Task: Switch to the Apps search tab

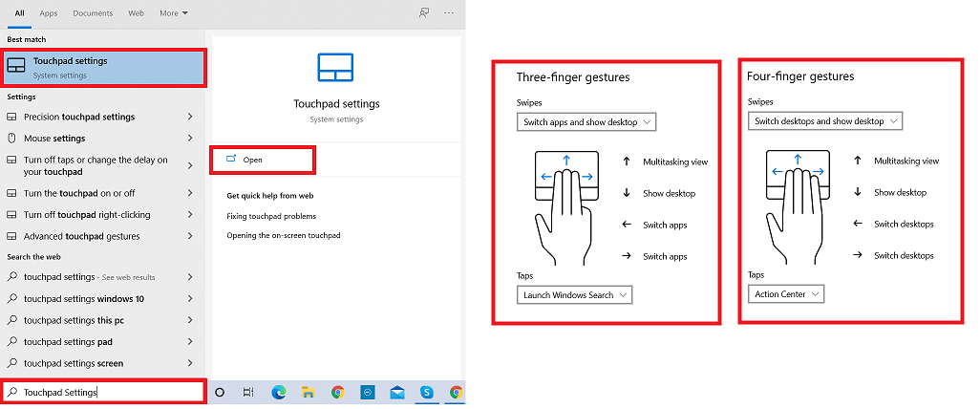Action: (49, 13)
